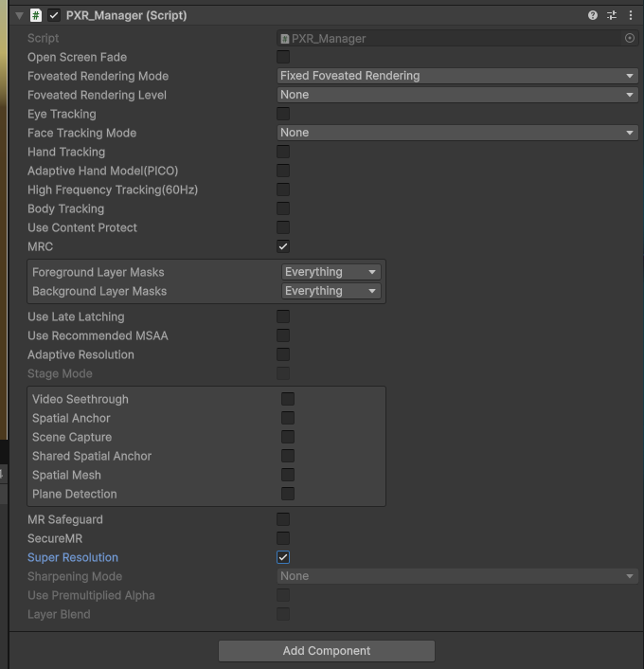
Task: Enable Use Recommended MSAA
Action: coord(283,335)
